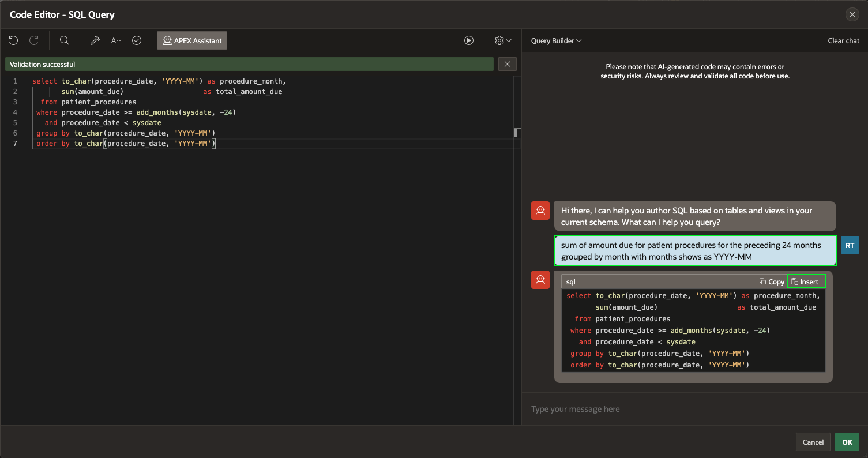This screenshot has height=458, width=868.
Task: Open Query Builder hammer utility icon
Action: pos(95,40)
